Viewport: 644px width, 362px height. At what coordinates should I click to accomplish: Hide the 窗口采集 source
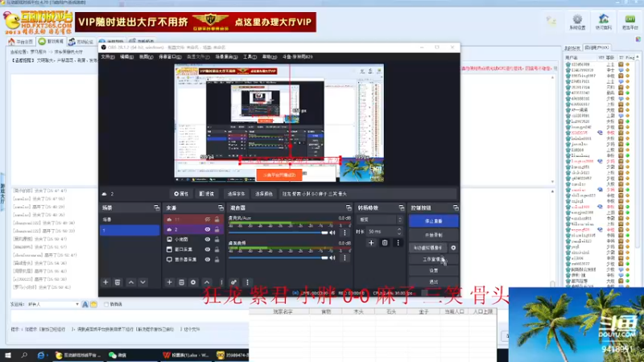(x=208, y=249)
